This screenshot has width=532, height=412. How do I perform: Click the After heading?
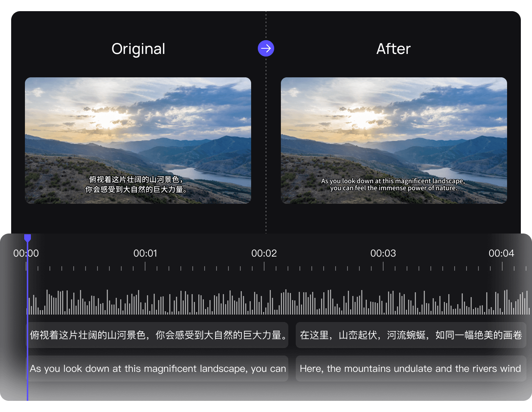(393, 49)
